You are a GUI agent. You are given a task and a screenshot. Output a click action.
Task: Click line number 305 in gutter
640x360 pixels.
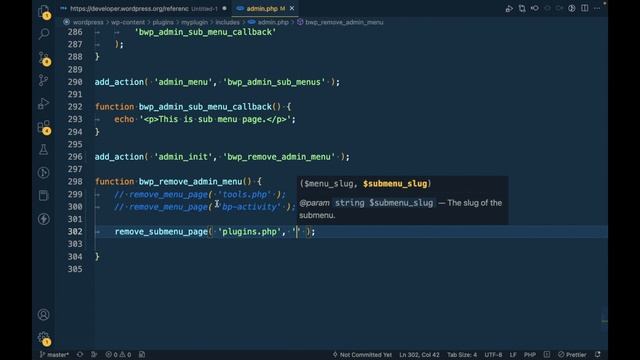75,269
